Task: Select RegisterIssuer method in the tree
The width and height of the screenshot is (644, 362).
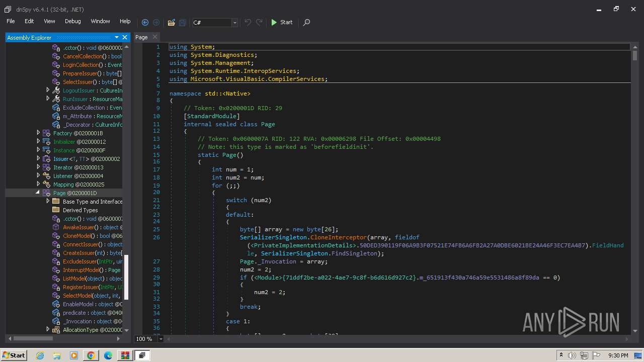Action: click(x=92, y=287)
